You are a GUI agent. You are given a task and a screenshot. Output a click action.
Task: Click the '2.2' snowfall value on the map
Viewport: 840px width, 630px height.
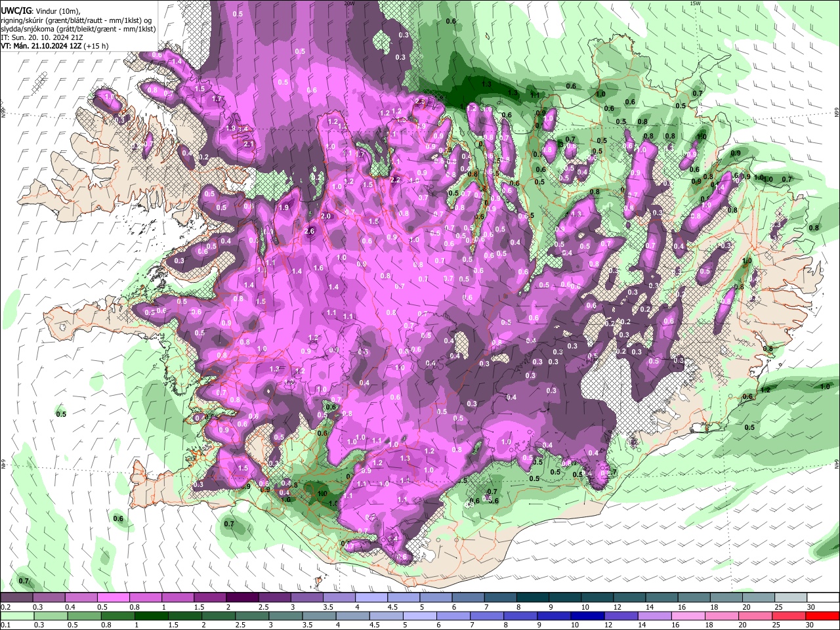pos(396,180)
